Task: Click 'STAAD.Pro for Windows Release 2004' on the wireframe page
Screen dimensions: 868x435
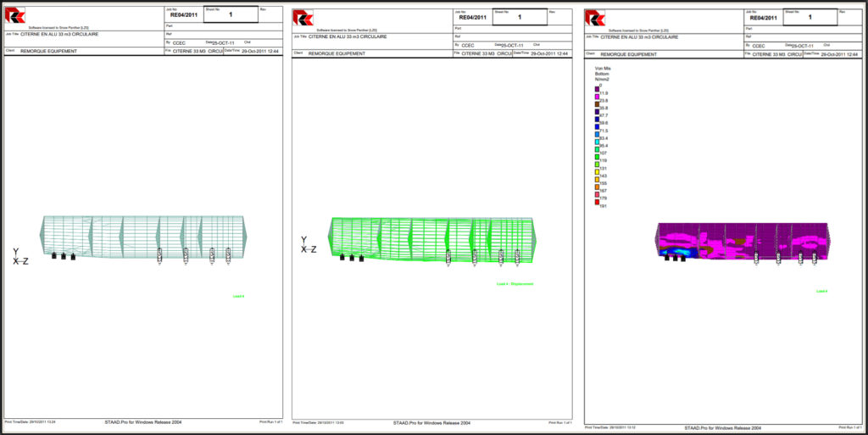Action: click(143, 421)
